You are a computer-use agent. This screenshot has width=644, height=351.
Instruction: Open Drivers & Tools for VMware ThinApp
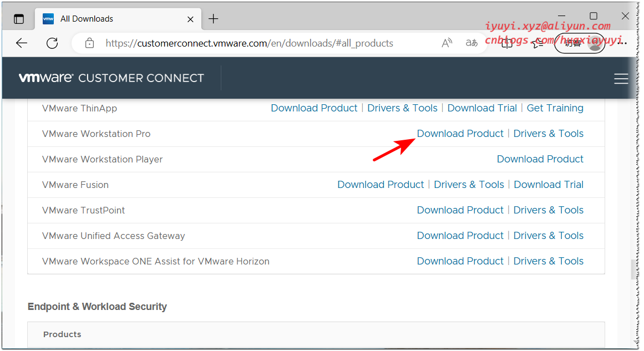coord(402,108)
